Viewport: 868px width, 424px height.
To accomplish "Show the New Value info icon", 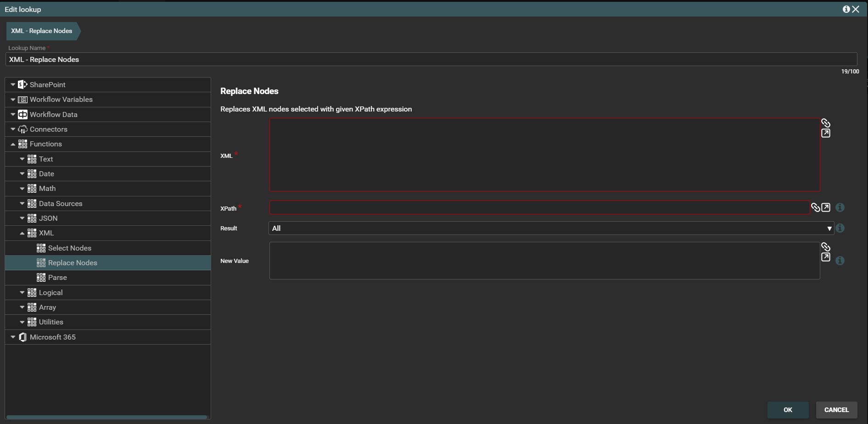I will point(840,261).
